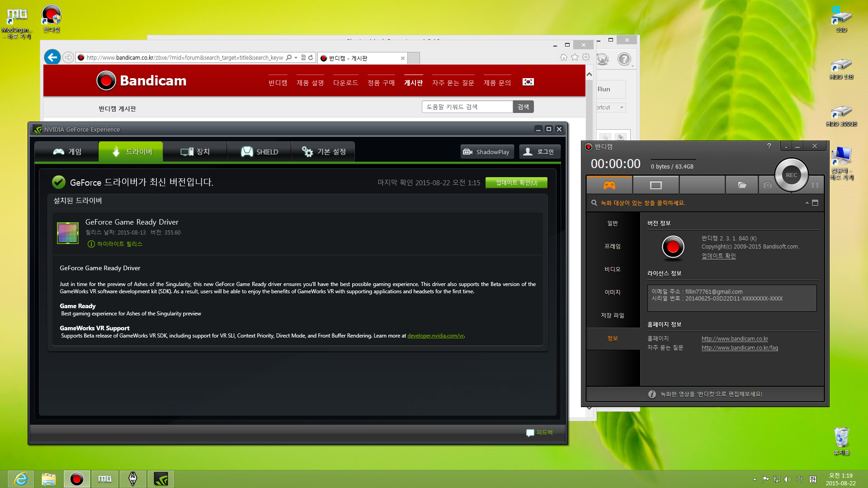Open Bandicam output folder icon
This screenshot has height=488, width=868.
point(742,185)
